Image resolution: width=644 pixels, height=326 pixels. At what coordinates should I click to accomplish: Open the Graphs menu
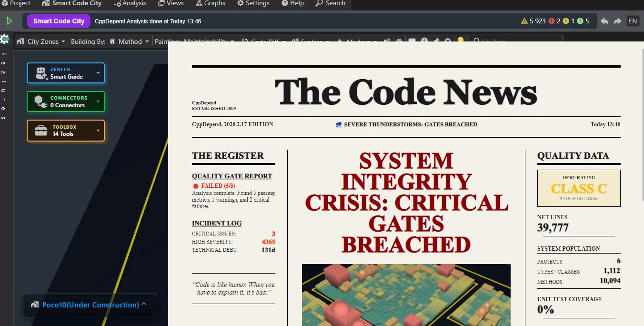pyautogui.click(x=211, y=3)
